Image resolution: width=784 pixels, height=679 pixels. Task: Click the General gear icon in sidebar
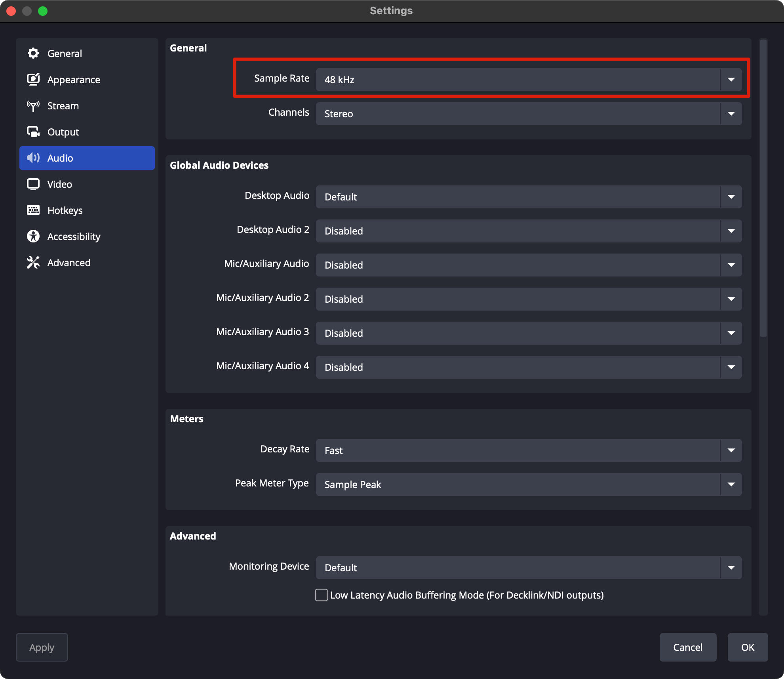[33, 53]
